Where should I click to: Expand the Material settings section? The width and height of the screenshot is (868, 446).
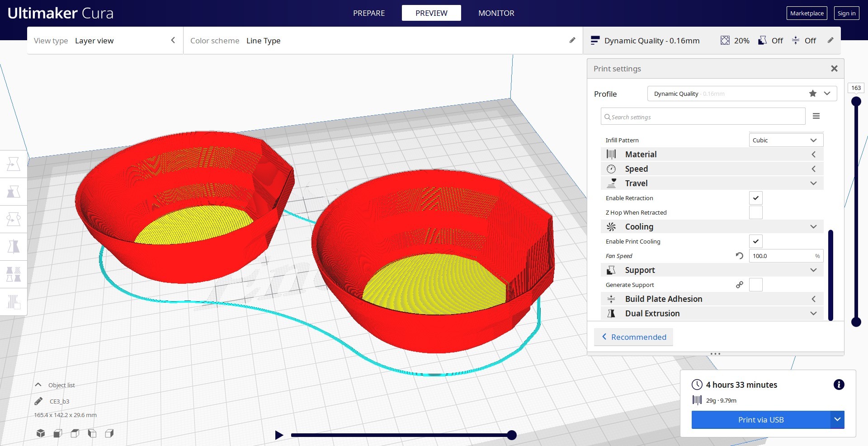pos(712,154)
